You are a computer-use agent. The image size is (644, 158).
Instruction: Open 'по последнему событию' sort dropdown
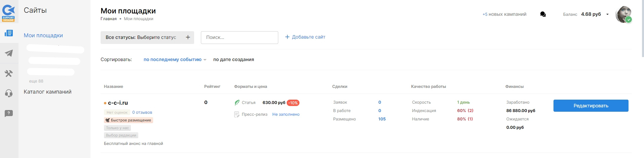click(x=175, y=60)
